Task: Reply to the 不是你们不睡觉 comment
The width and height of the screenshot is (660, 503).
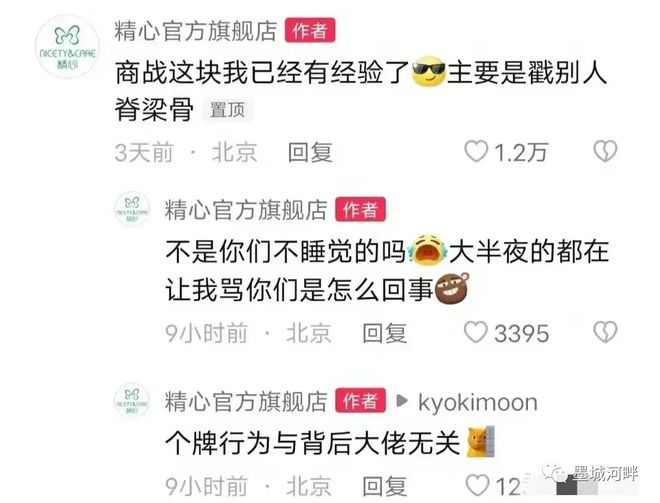Action: pos(385,333)
